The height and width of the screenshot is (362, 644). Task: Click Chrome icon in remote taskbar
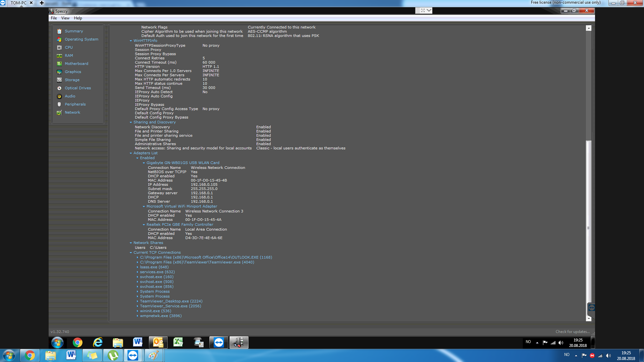pyautogui.click(x=77, y=342)
